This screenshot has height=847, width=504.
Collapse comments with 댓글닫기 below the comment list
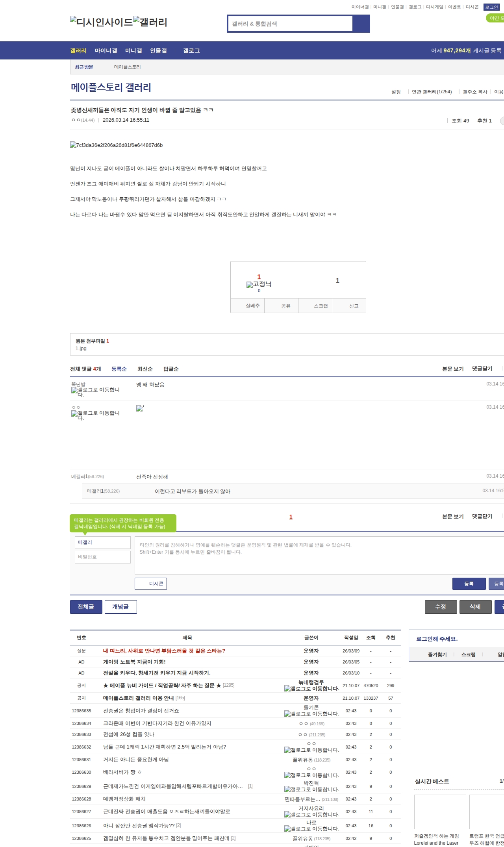tap(482, 516)
